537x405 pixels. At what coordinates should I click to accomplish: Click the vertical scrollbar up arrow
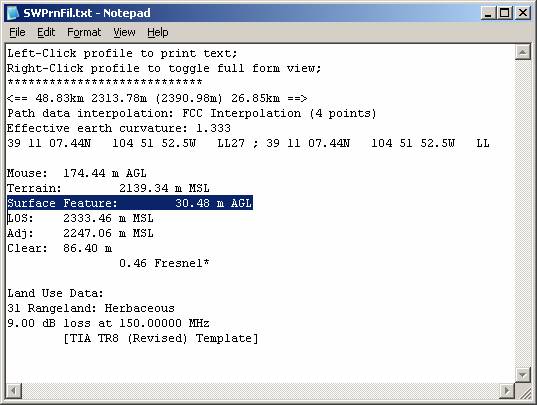click(522, 52)
